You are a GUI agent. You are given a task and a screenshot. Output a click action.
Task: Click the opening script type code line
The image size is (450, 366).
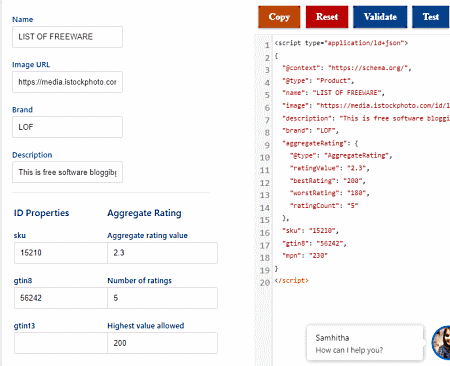[x=341, y=43]
